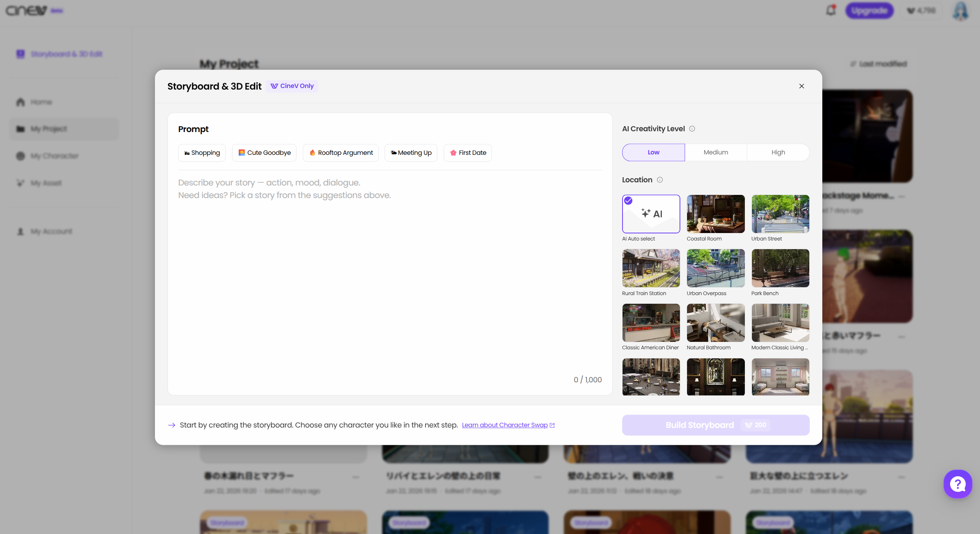The image size is (980, 534).
Task: Click the info icon beside AI Creativity Level
Action: (692, 129)
